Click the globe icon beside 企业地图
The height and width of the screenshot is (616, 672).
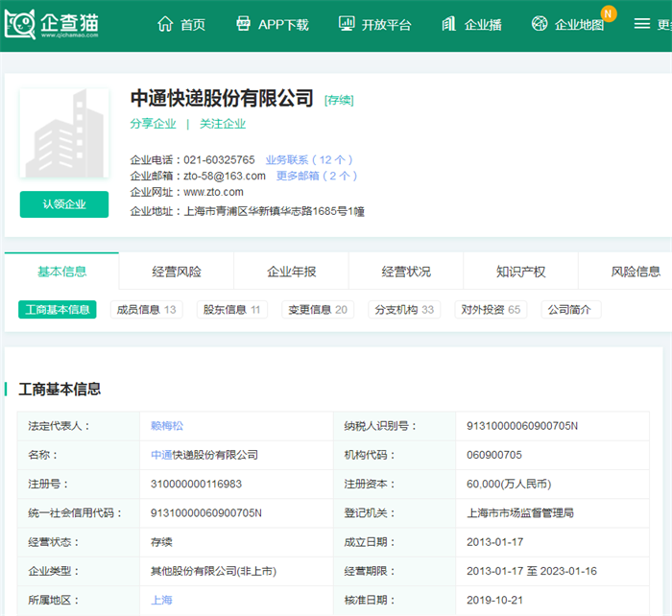pos(540,24)
